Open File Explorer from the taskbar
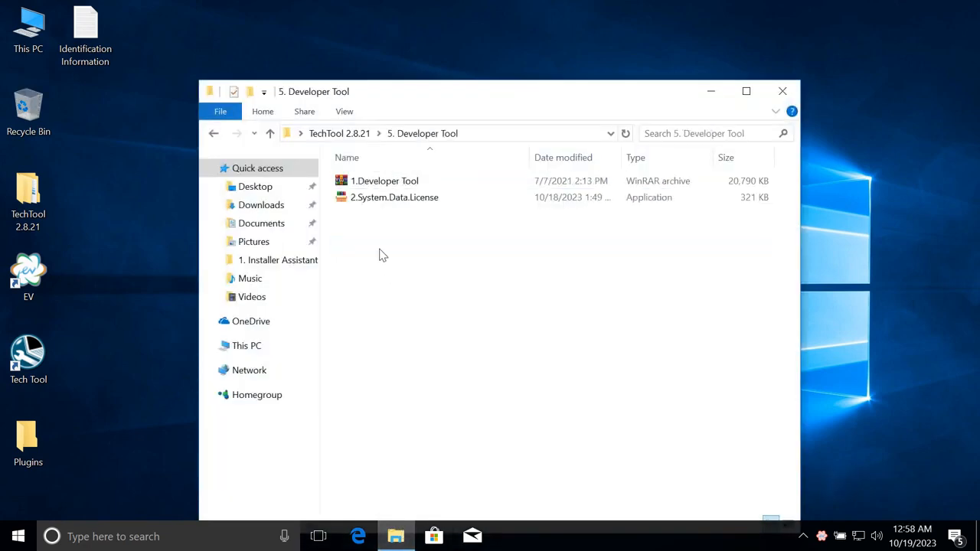 (x=396, y=536)
